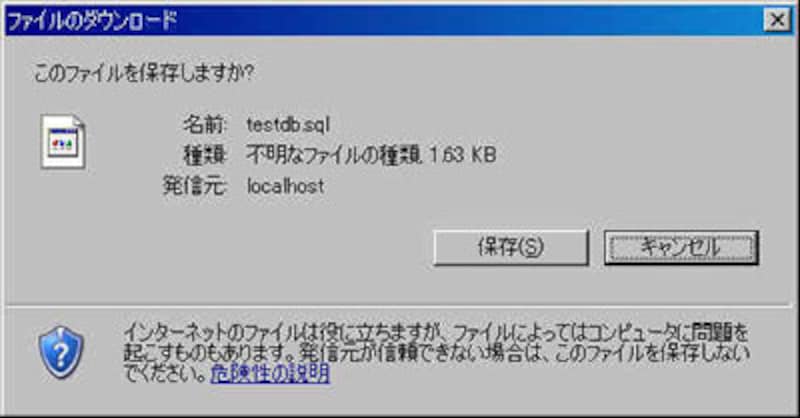Image resolution: width=800 pixels, height=418 pixels.
Task: Click the このファイルを保存しますか? question text
Action: point(143,73)
